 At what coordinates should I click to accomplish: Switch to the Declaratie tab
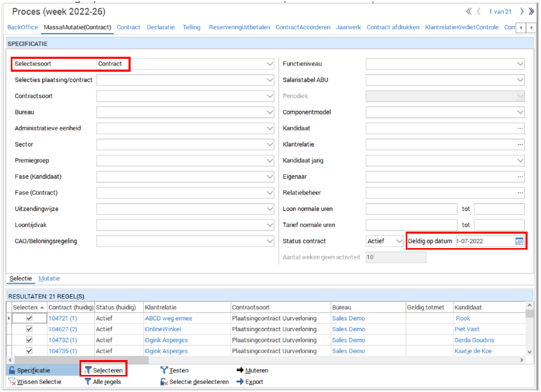click(x=161, y=27)
